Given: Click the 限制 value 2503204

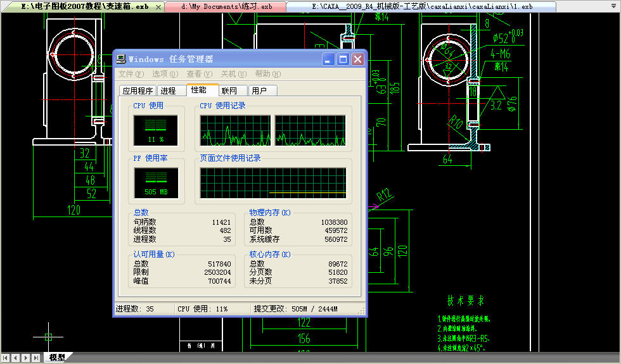Looking at the screenshot, I should (217, 272).
